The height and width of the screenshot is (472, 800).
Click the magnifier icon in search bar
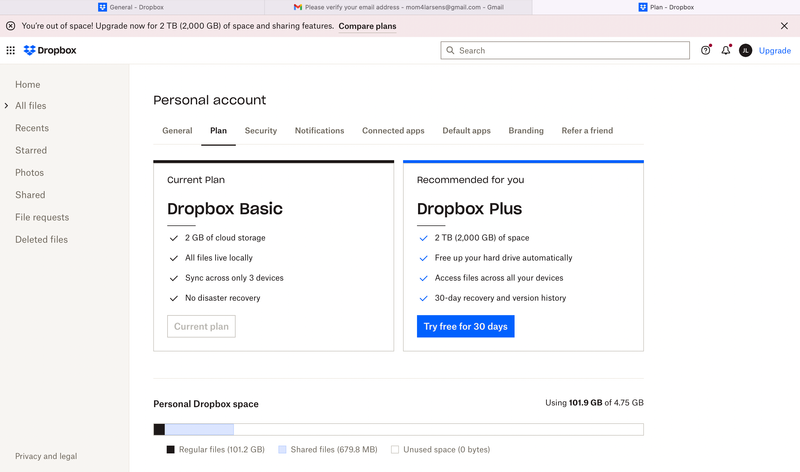pos(450,50)
